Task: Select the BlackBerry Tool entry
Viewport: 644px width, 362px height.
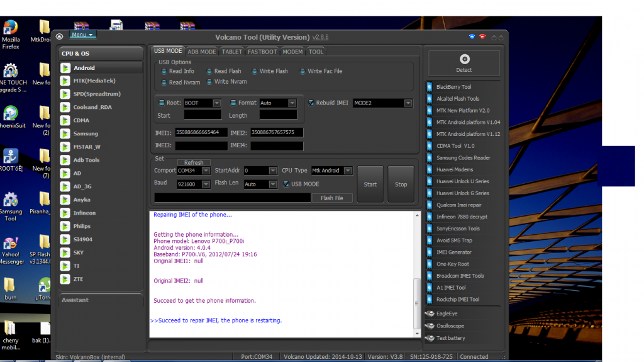Action: [453, 87]
